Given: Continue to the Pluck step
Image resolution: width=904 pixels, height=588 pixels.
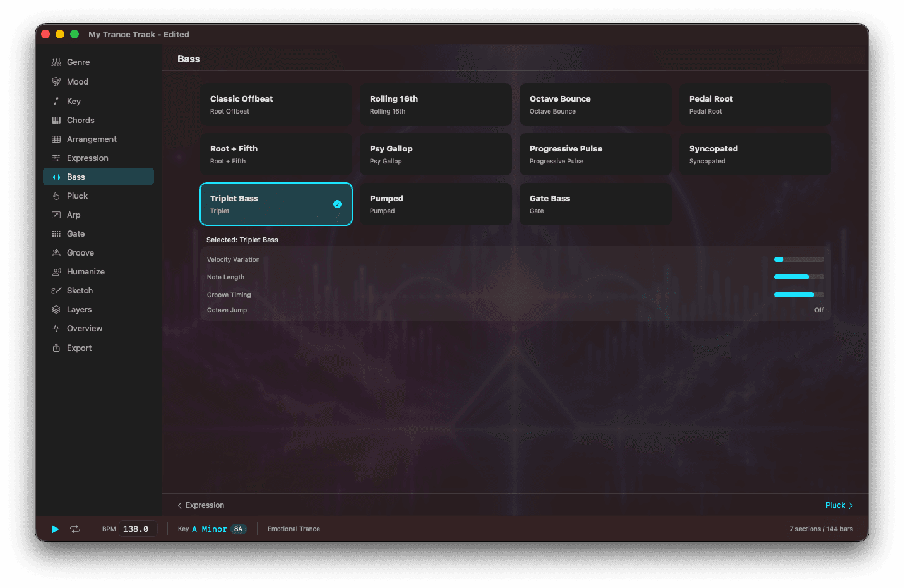Looking at the screenshot, I should (839, 505).
